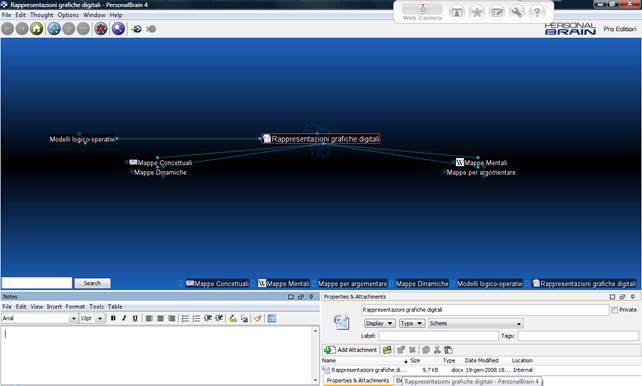Select the Mappe Mentali thought

pos(482,163)
